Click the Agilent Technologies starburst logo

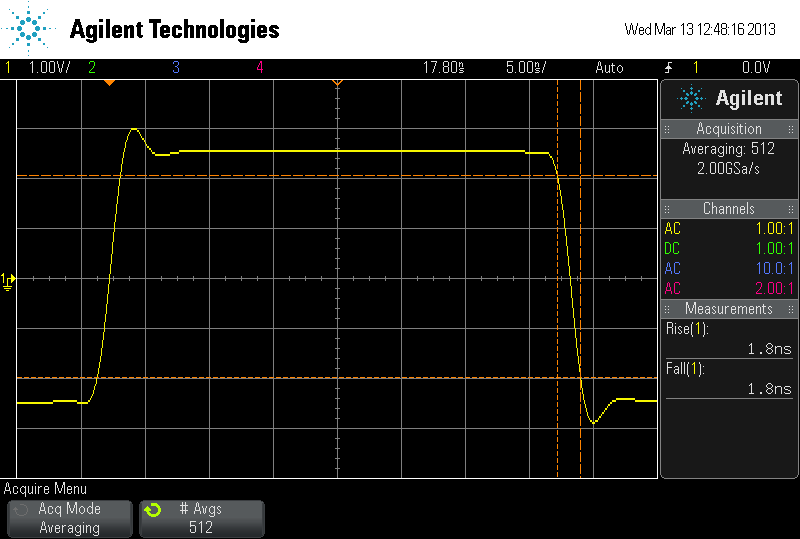click(29, 29)
